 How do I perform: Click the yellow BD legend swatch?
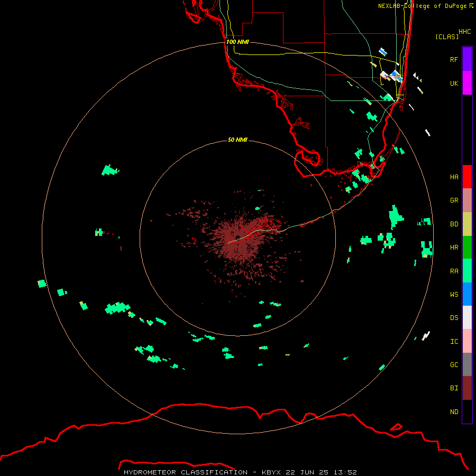467,224
